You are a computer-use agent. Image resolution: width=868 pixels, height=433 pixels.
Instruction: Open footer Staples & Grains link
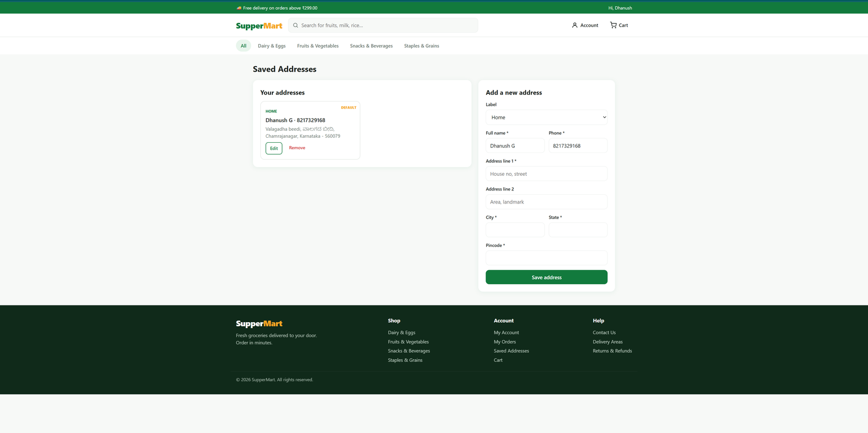[x=405, y=360]
